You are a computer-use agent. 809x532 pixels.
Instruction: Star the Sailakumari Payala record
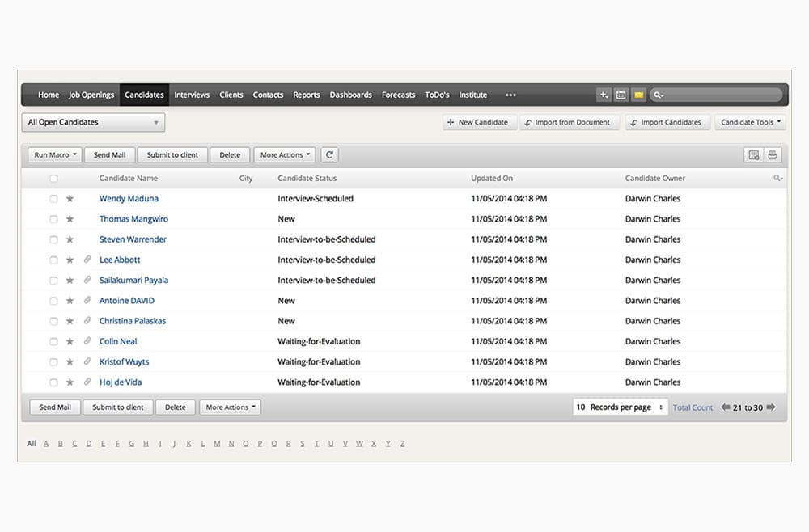pyautogui.click(x=70, y=280)
